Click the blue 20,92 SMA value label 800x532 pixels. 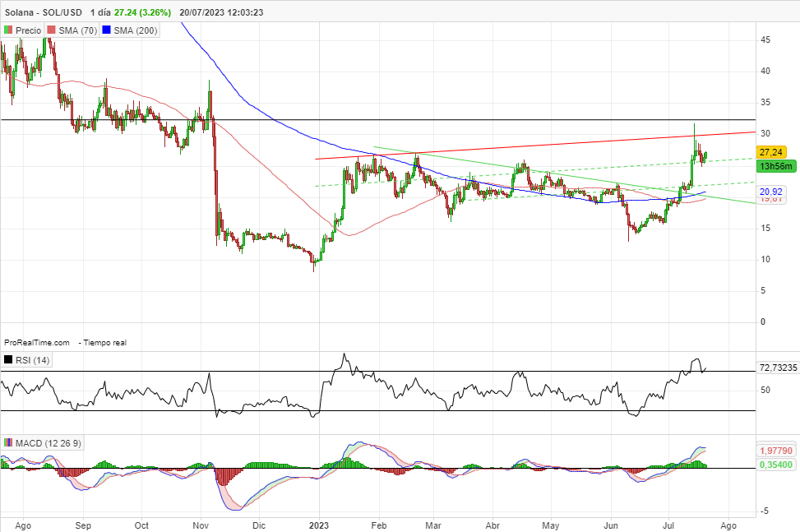click(x=771, y=192)
